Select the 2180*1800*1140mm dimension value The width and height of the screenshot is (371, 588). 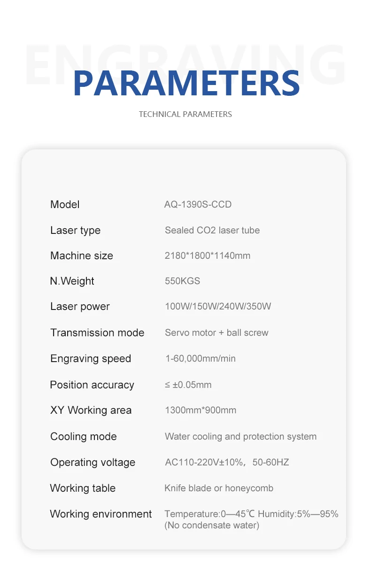(x=208, y=256)
